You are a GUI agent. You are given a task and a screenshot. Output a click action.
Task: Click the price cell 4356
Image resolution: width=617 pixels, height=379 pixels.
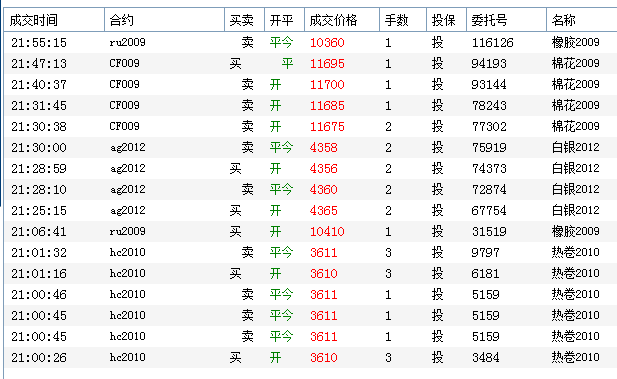point(323,168)
